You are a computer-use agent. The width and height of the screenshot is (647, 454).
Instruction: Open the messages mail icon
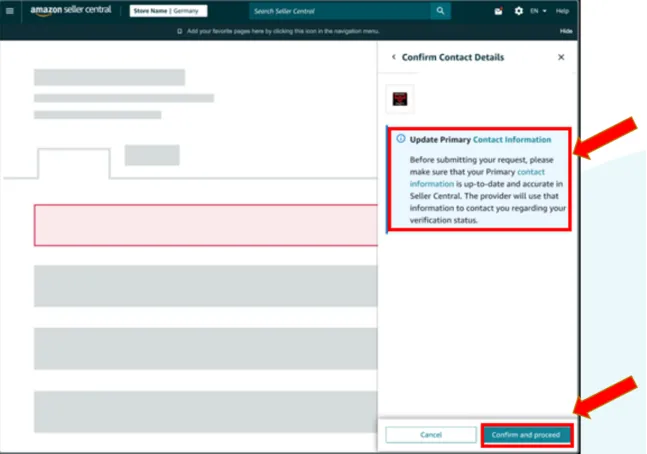498,11
